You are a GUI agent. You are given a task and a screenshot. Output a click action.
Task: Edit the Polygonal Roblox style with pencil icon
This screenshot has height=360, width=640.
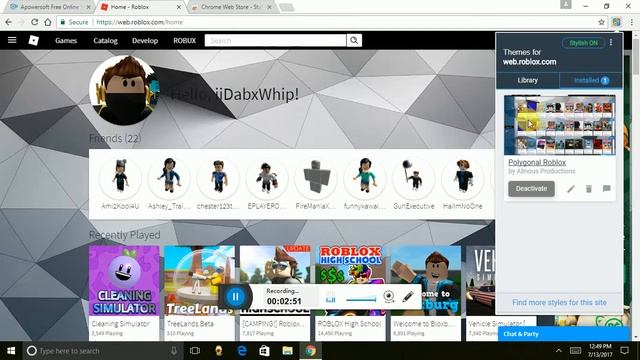click(x=571, y=189)
